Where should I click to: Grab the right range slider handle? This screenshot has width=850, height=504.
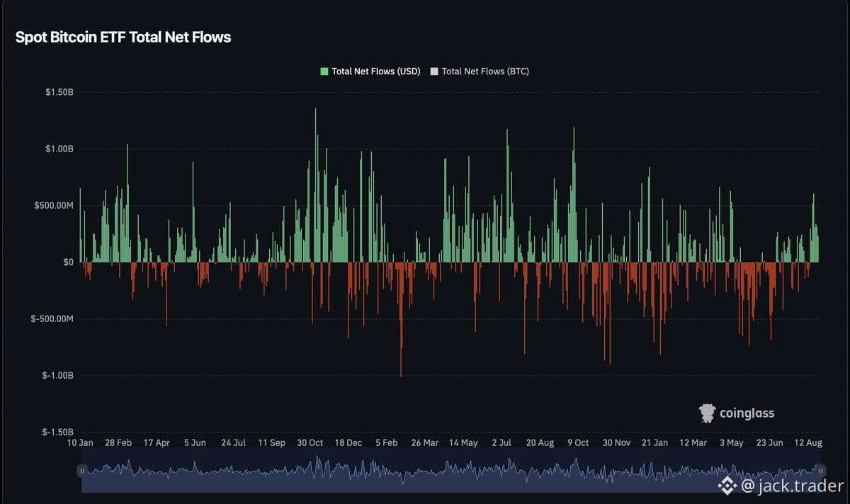click(x=820, y=470)
